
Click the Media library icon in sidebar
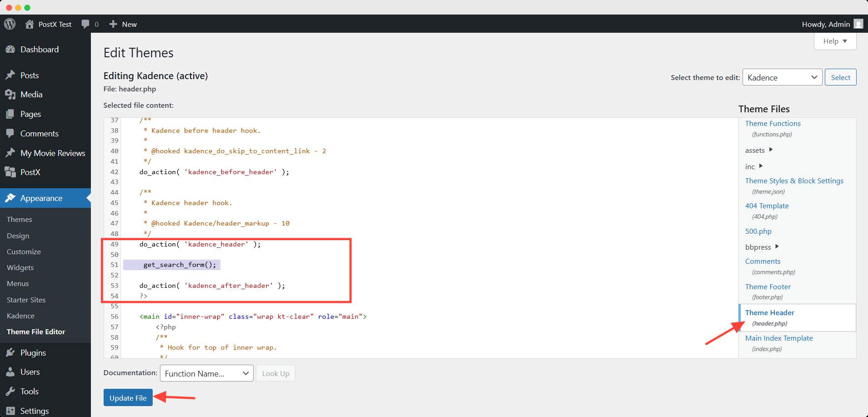10,95
